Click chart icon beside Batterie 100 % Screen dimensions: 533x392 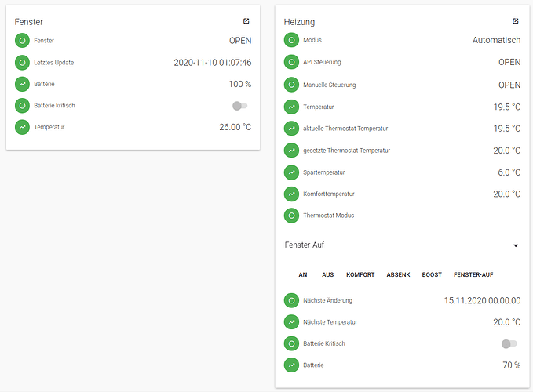[x=22, y=84]
